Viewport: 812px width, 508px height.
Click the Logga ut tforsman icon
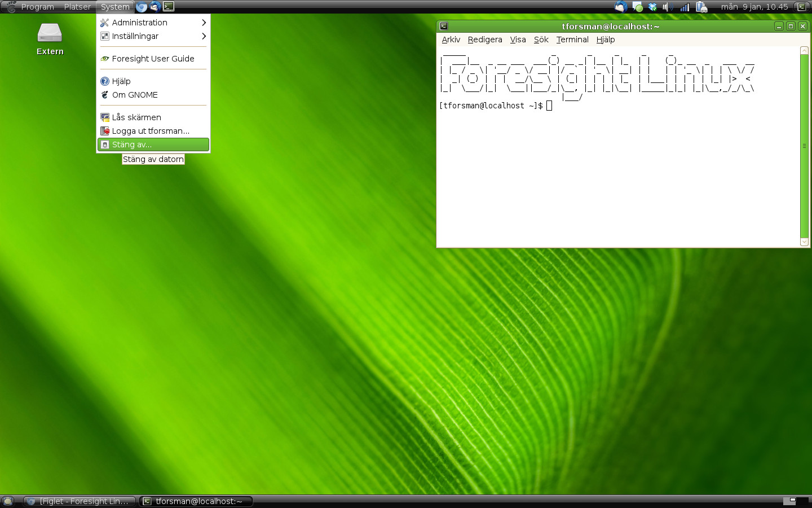coord(104,131)
